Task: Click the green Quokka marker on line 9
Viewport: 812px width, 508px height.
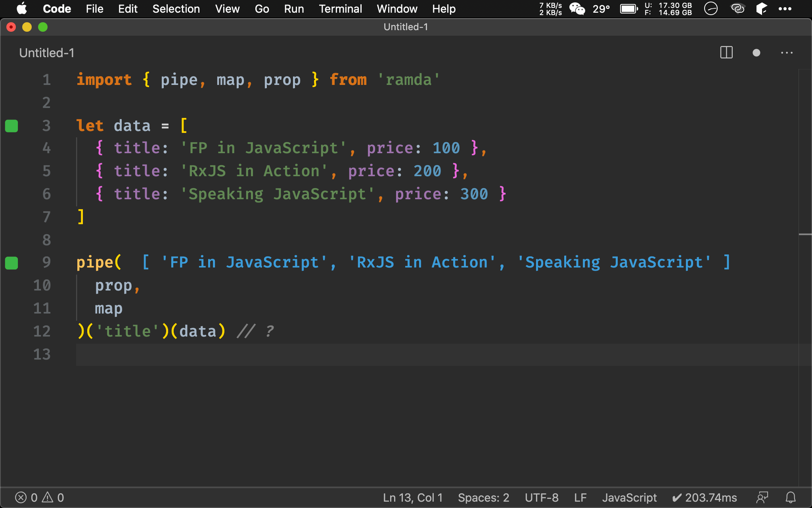Action: coord(11,263)
